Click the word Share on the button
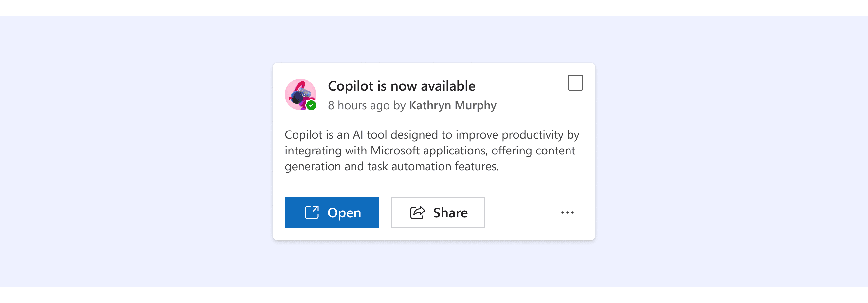Screen dimensions: 868x303 (x=450, y=212)
